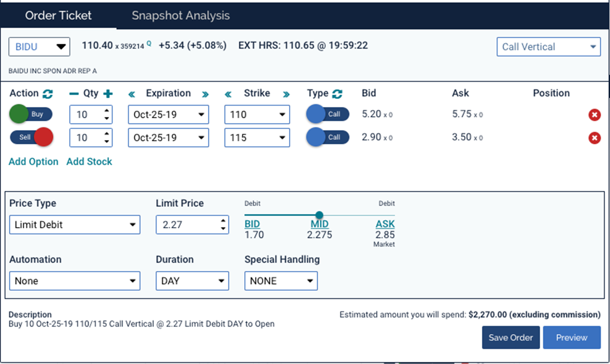Click the Add Option link
The image size is (610, 364).
pyautogui.click(x=34, y=162)
